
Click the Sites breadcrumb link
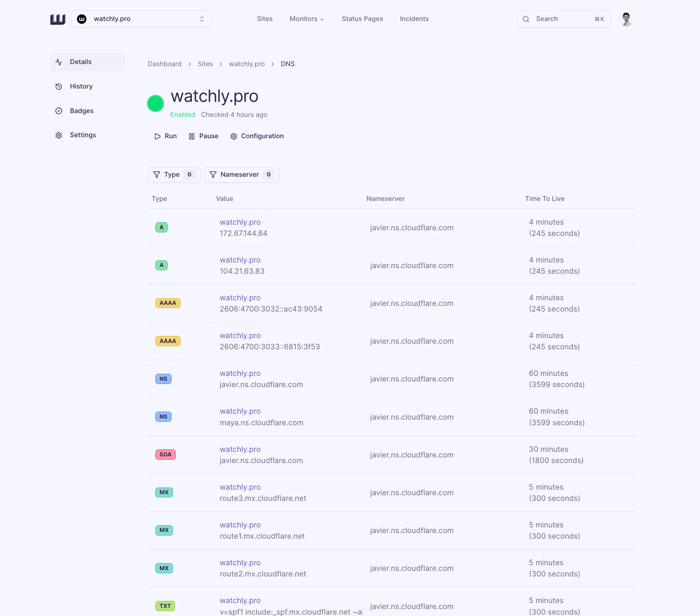pos(205,64)
